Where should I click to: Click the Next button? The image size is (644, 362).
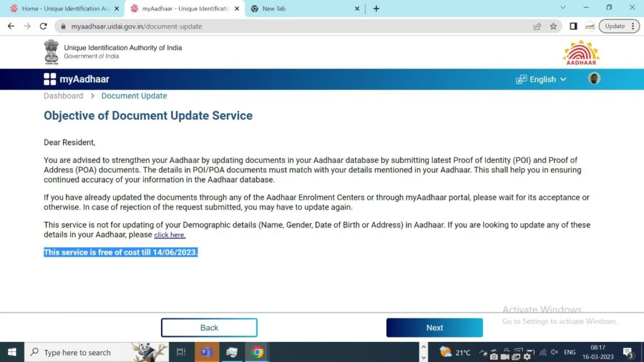click(434, 327)
